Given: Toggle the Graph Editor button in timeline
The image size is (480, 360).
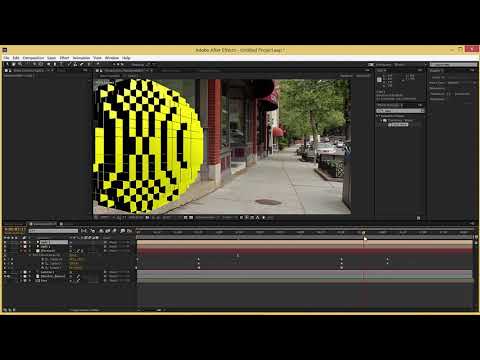Looking at the screenshot, I should 130,231.
